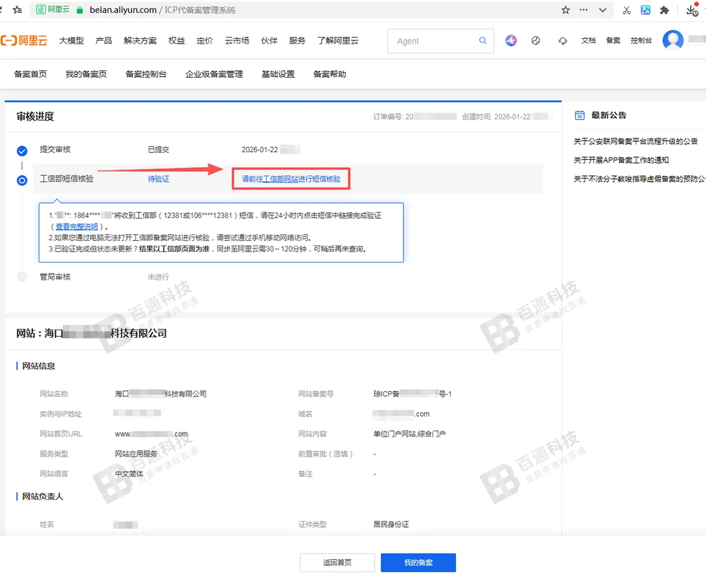Screen dimensions: 706x588
Task: Switch to the 企业级备案管理 tab
Action: tap(214, 74)
